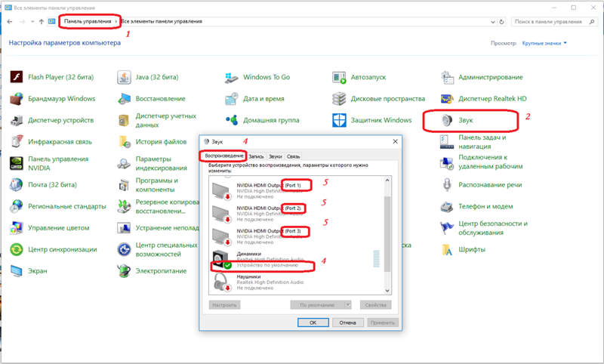Image resolution: width=604 pixels, height=364 pixels.
Task: Open Телефон и модем icon
Action: [x=447, y=206]
